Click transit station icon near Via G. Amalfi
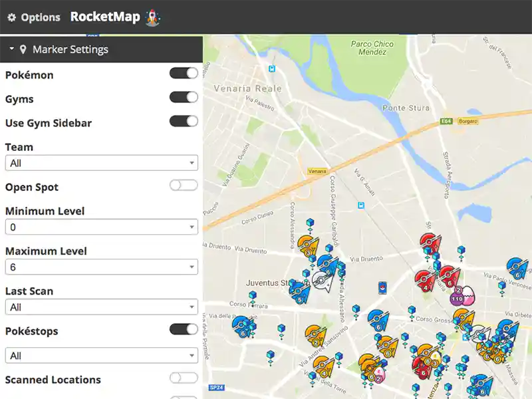This screenshot has height=399, width=532. coord(361,205)
